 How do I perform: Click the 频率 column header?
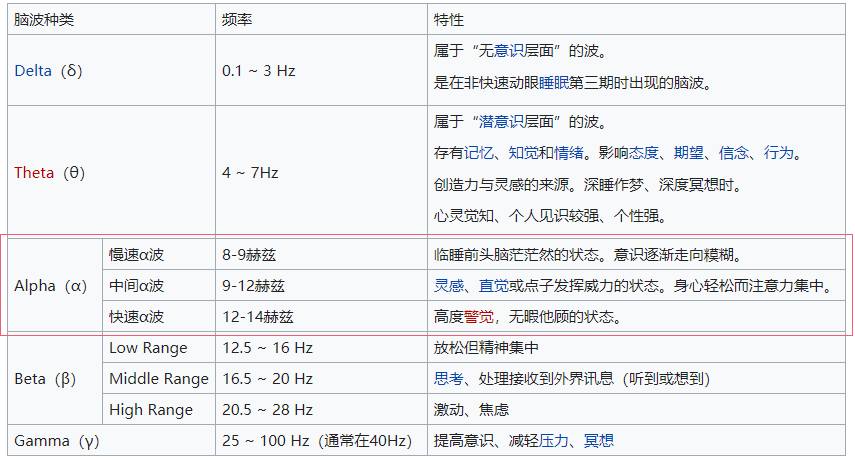tap(321, 20)
